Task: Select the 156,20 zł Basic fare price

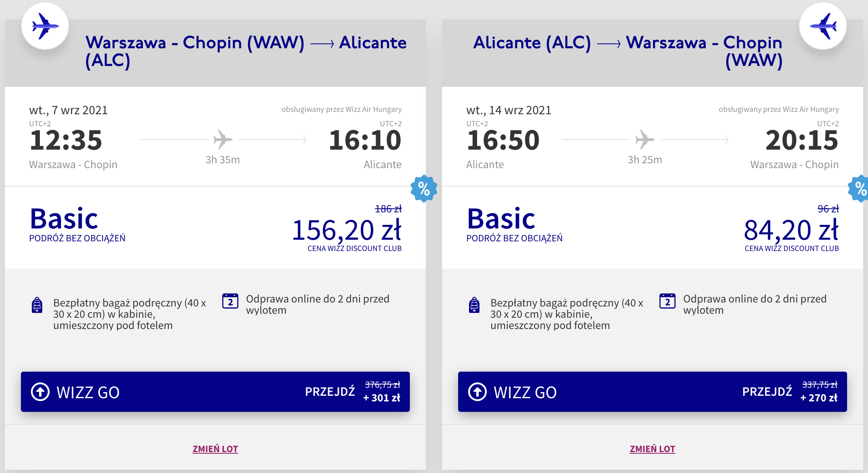Action: pos(347,230)
